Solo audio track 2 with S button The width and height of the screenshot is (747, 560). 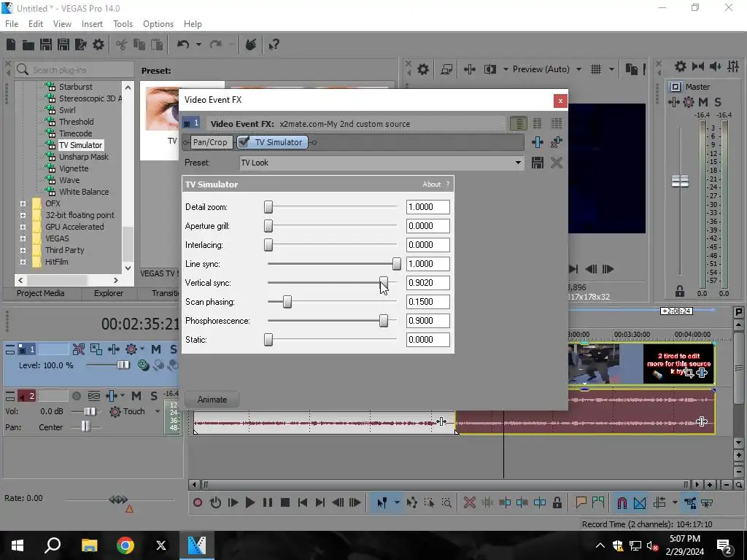coord(153,396)
